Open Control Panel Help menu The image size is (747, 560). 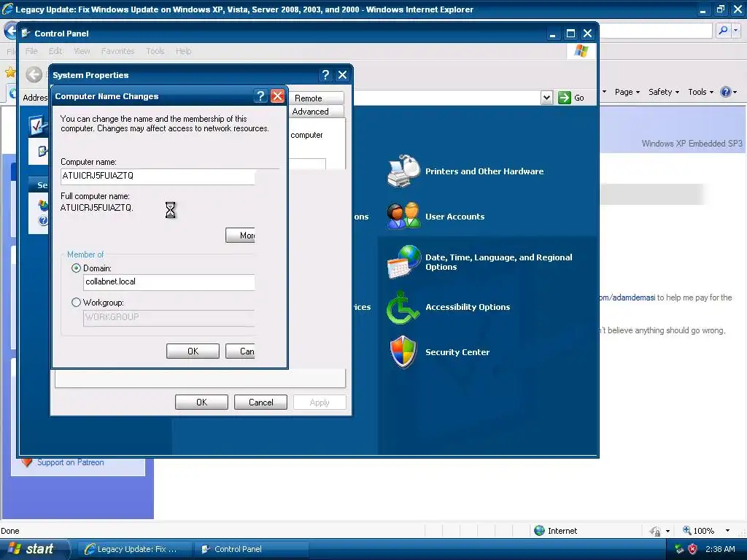tap(183, 51)
